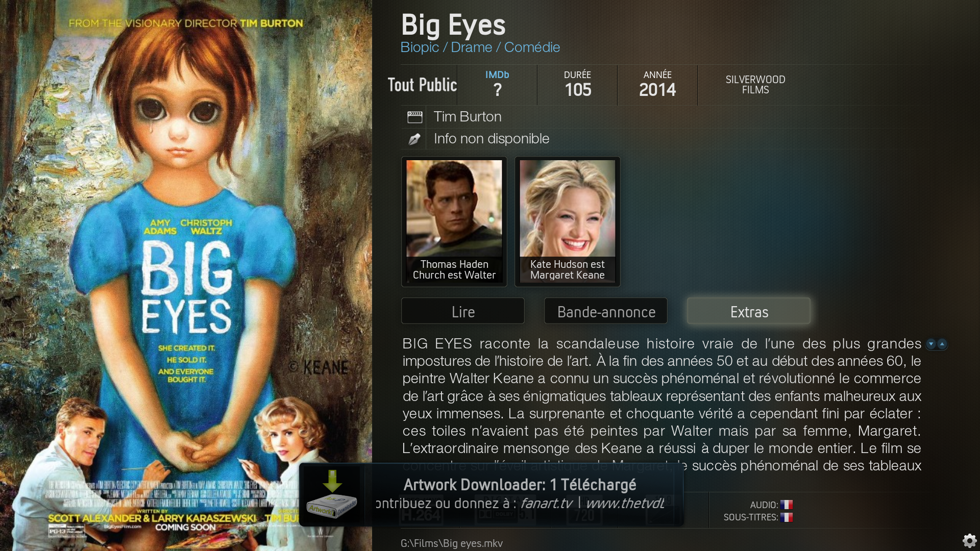980x551 pixels.
Task: Click the Tout Public rating badge
Action: [422, 85]
